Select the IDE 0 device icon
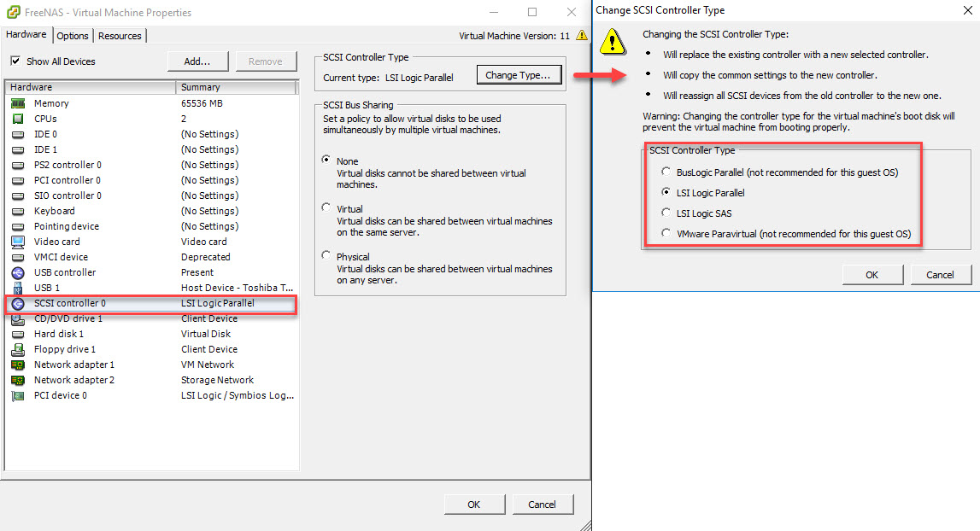Screen dimensions: 980x531 point(18,134)
